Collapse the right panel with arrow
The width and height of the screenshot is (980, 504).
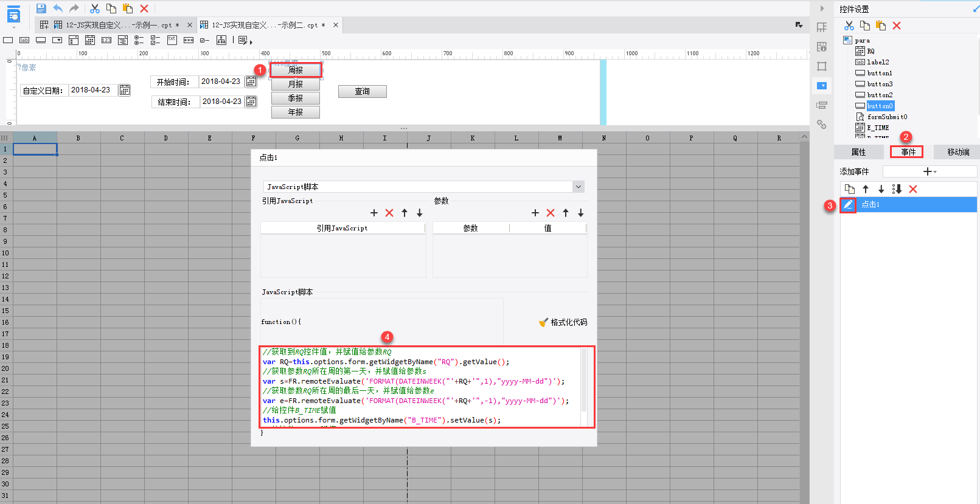pyautogui.click(x=822, y=9)
